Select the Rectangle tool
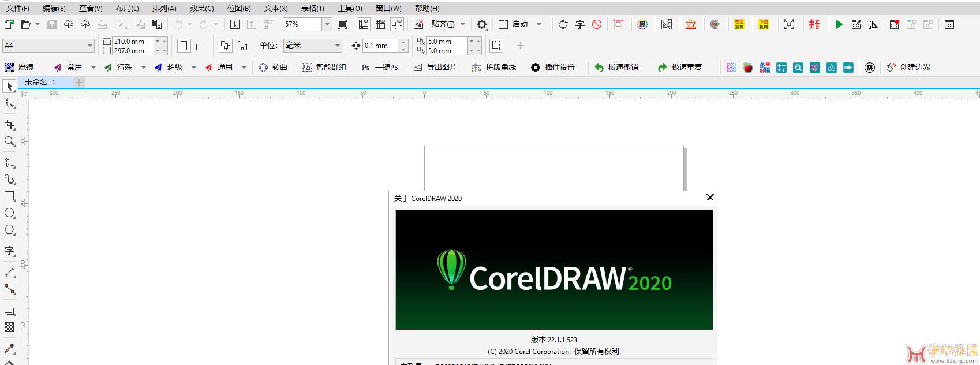The image size is (980, 365). pyautogui.click(x=9, y=196)
